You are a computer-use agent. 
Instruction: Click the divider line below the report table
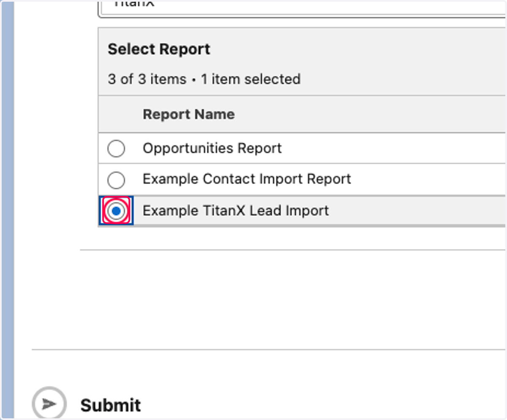[293, 250]
